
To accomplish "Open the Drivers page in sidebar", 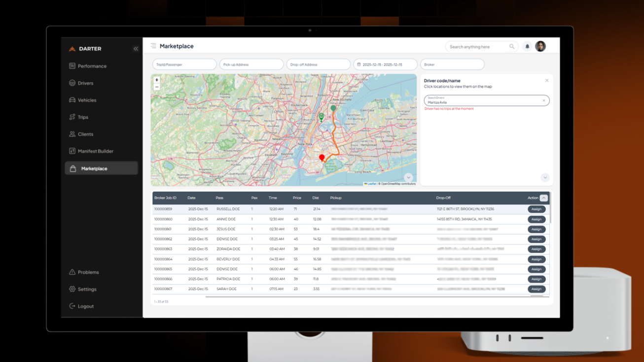I will 85,83.
